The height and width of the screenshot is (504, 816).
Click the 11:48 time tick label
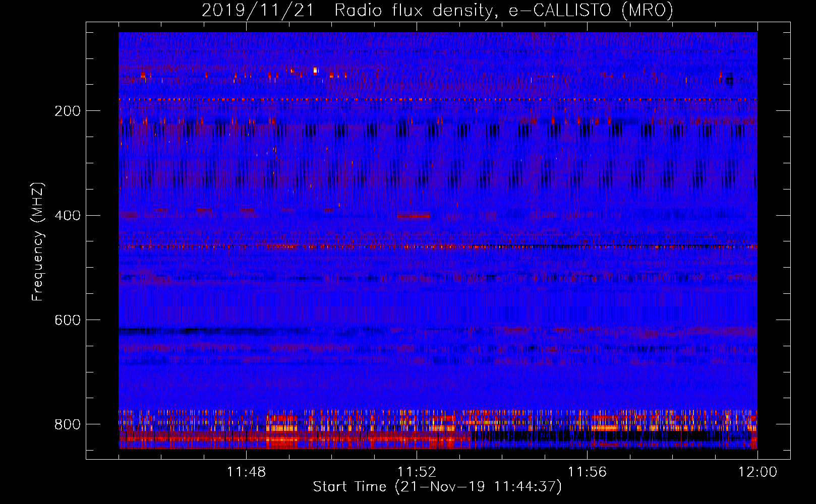click(246, 472)
